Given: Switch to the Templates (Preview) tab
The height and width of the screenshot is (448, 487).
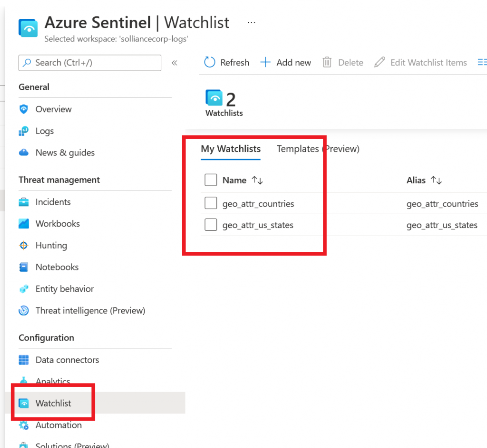Looking at the screenshot, I should pos(318,149).
